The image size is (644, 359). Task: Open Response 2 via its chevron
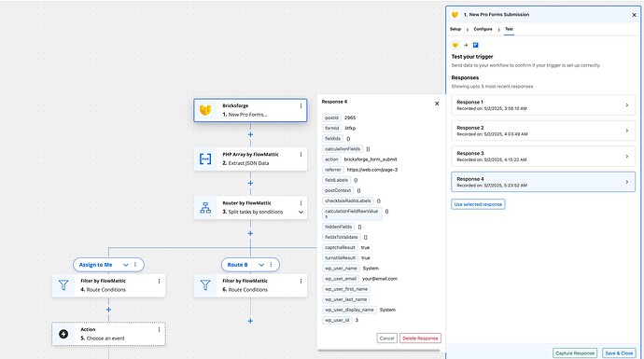(627, 131)
